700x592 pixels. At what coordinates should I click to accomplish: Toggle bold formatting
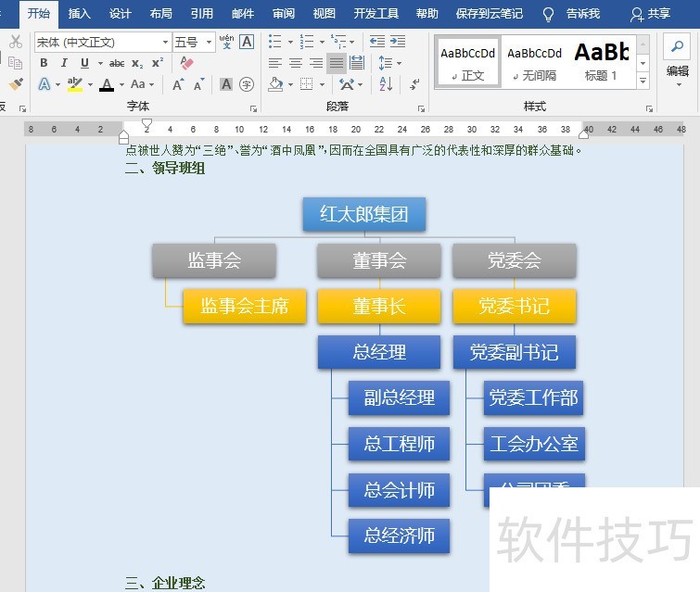pos(44,63)
